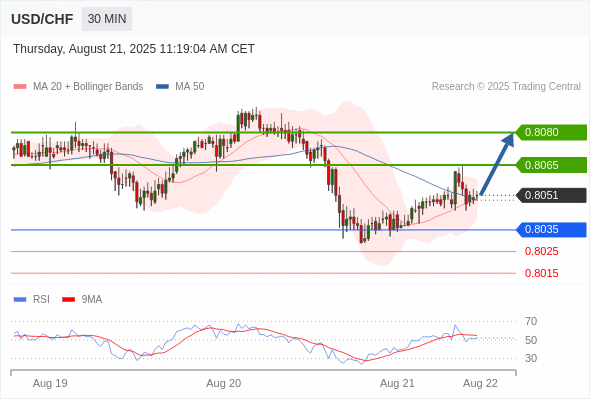The height and width of the screenshot is (400, 590).
Task: Toggle the MA 50 legend entry
Action: pos(180,87)
